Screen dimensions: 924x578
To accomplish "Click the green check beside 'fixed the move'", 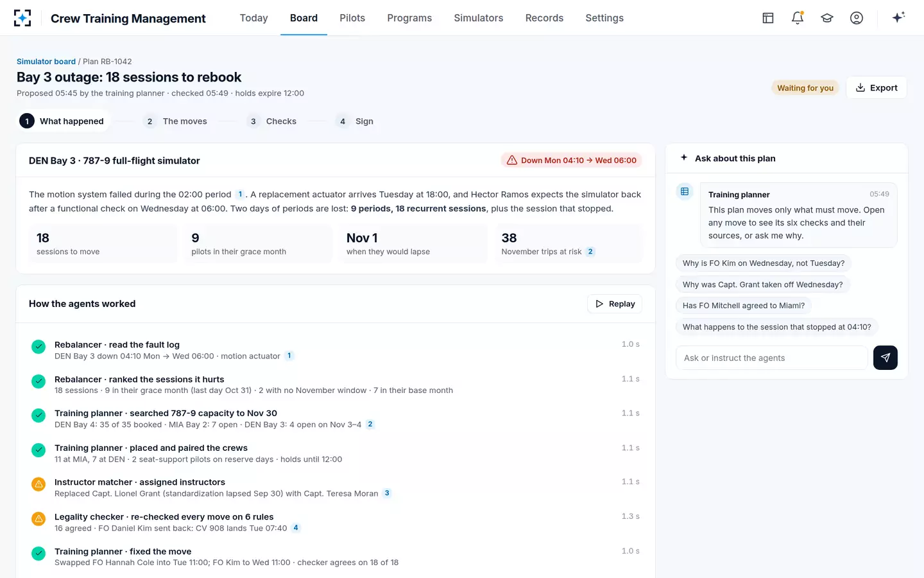I will click(38, 554).
